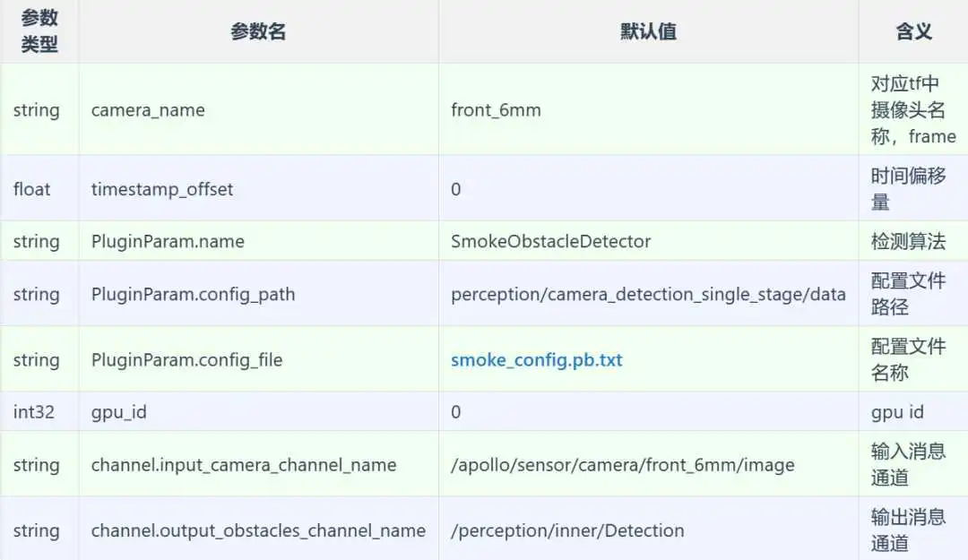The image size is (968, 560).
Task: Click the PluginParam.config_file parameter name
Action: pyautogui.click(x=187, y=360)
